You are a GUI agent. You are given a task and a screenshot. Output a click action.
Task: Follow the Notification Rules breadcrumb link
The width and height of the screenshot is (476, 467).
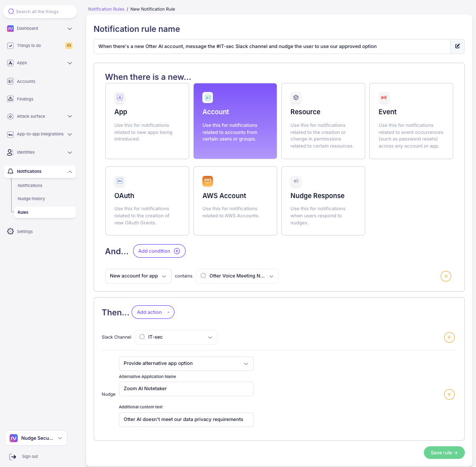click(x=106, y=9)
